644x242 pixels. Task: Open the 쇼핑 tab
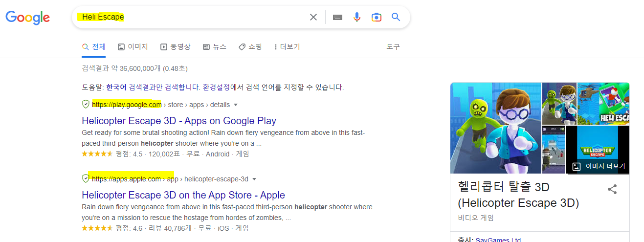[250, 47]
